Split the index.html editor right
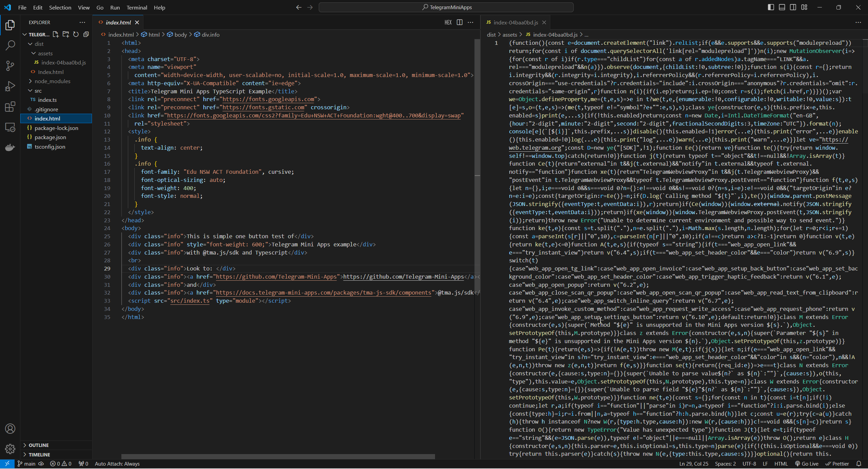The height and width of the screenshot is (469, 868). [459, 22]
